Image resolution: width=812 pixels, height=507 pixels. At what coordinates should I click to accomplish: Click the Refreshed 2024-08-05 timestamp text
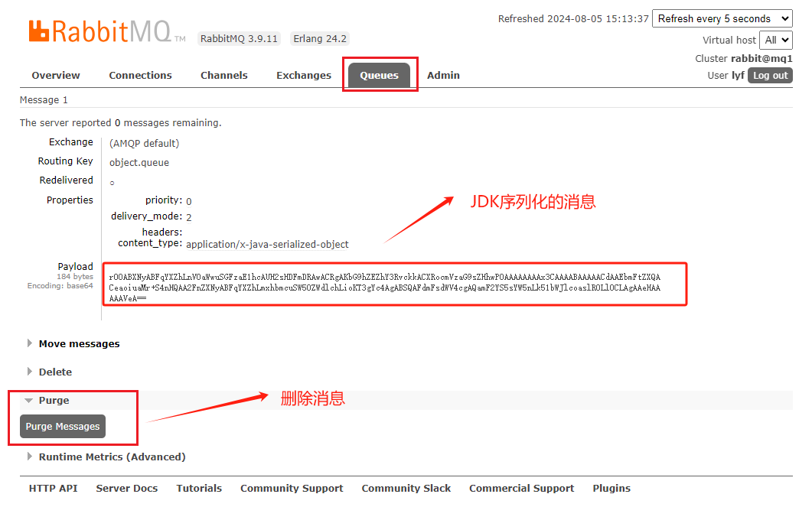tap(573, 18)
